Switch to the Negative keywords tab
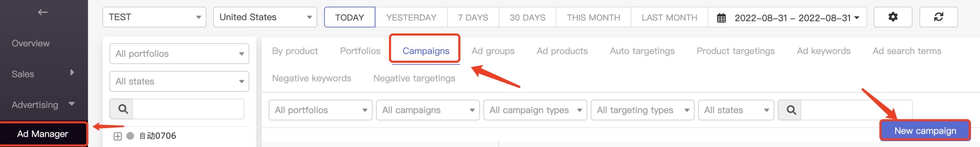 [x=311, y=78]
